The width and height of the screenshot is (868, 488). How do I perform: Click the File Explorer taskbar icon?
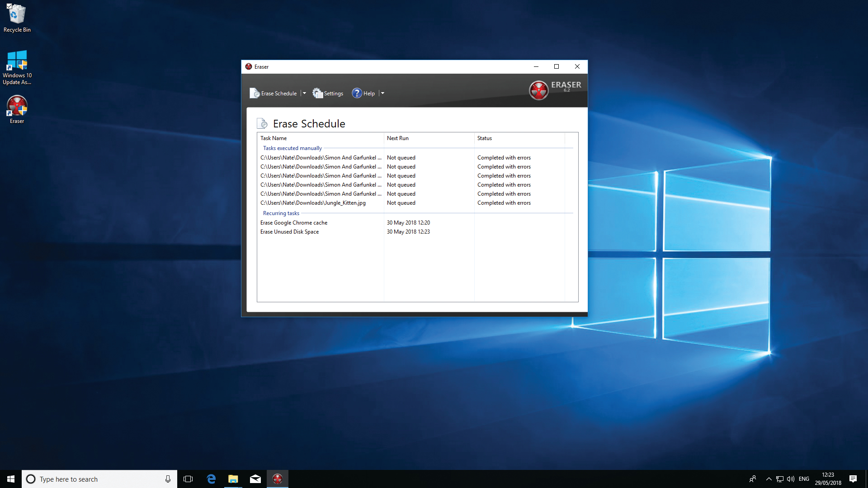233,479
